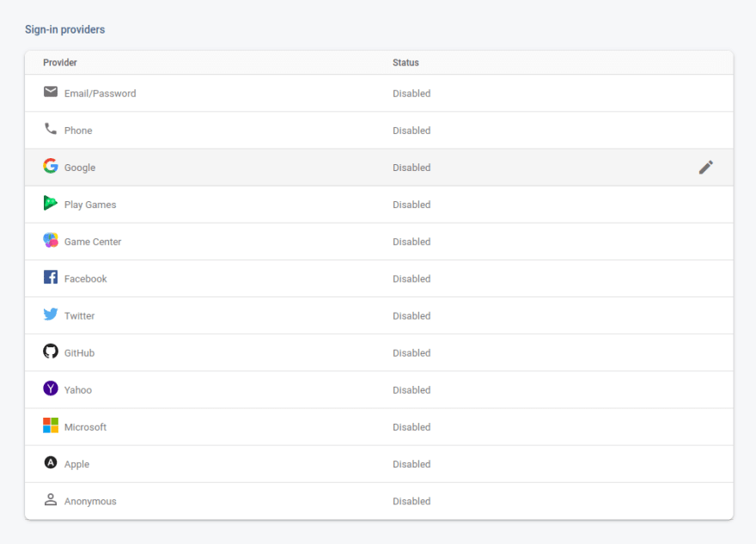Click Disabled status in Game Center row
This screenshot has width=756, height=544.
tap(412, 241)
